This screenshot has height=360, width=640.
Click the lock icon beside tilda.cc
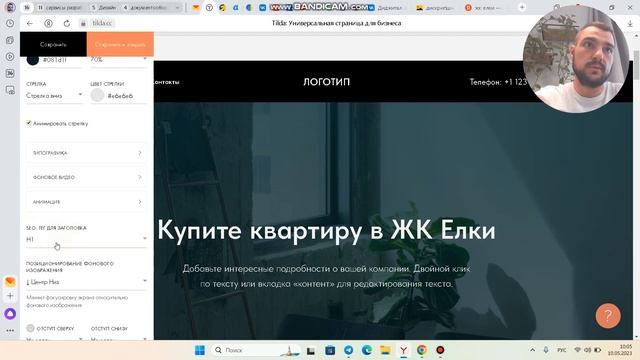pyautogui.click(x=83, y=24)
